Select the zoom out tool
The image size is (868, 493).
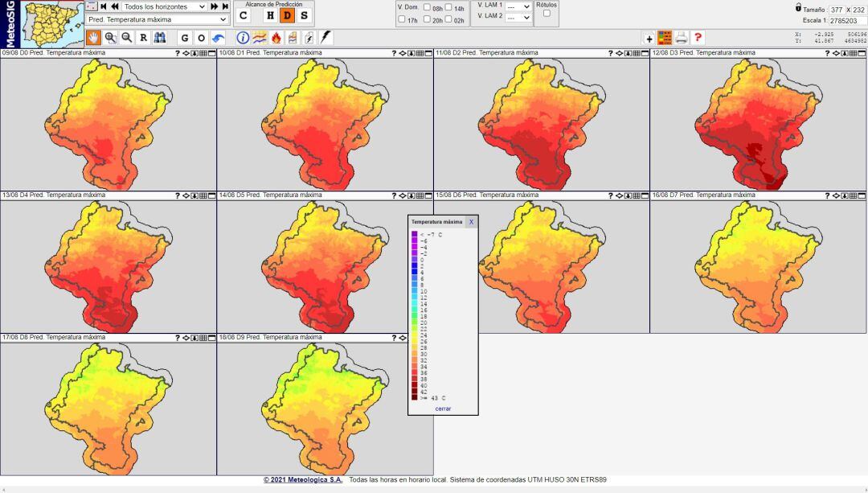[x=126, y=36]
